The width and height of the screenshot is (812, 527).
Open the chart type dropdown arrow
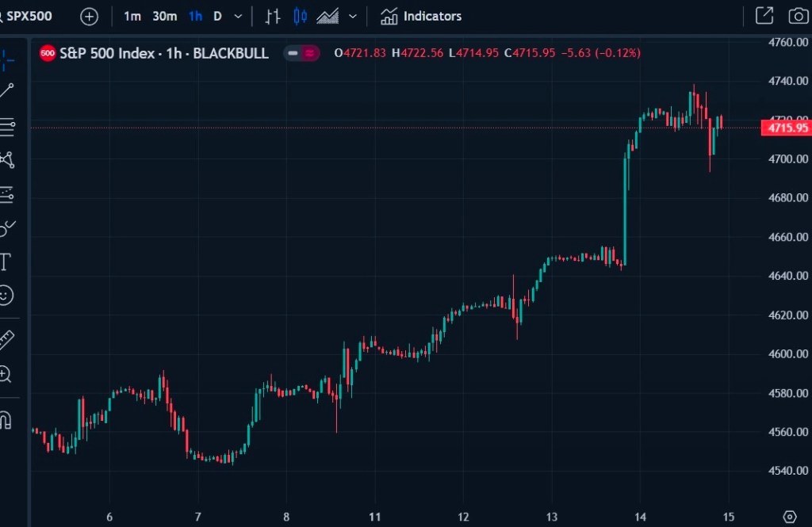[353, 16]
